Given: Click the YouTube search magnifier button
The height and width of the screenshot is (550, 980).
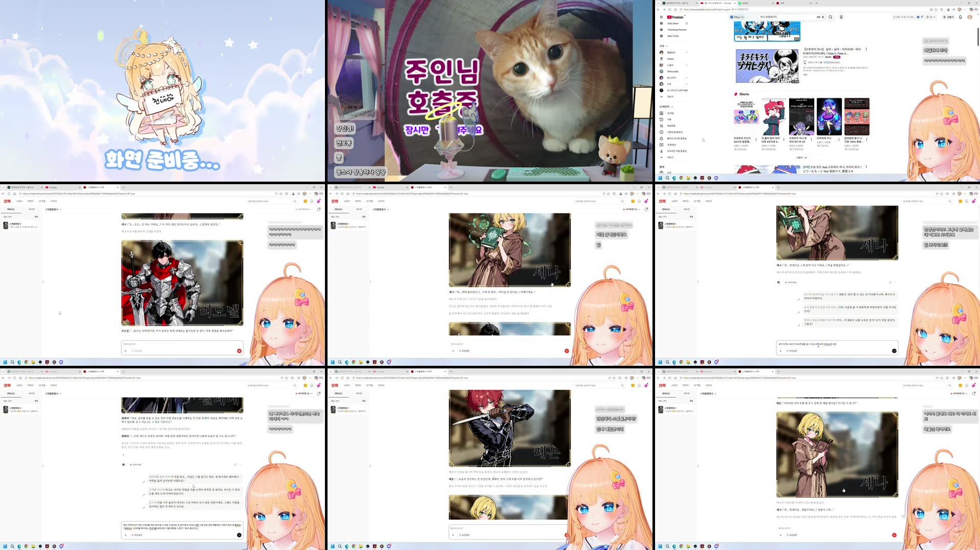Looking at the screenshot, I should point(831,17).
